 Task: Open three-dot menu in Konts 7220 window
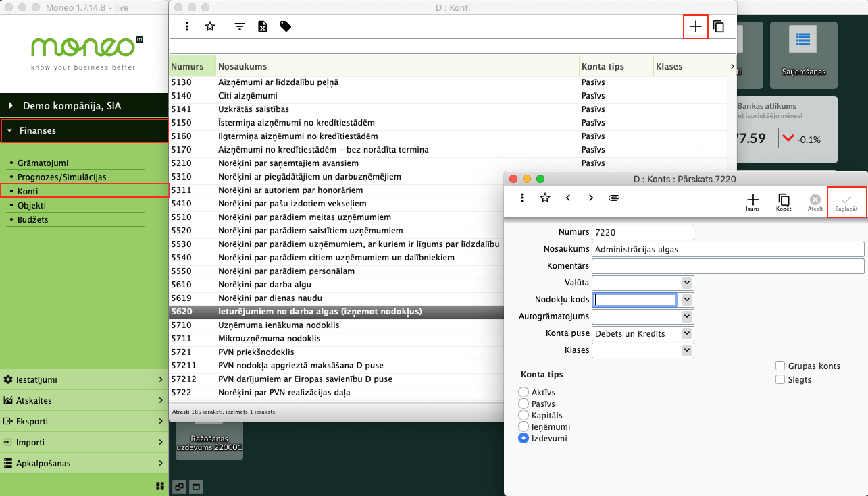(522, 198)
